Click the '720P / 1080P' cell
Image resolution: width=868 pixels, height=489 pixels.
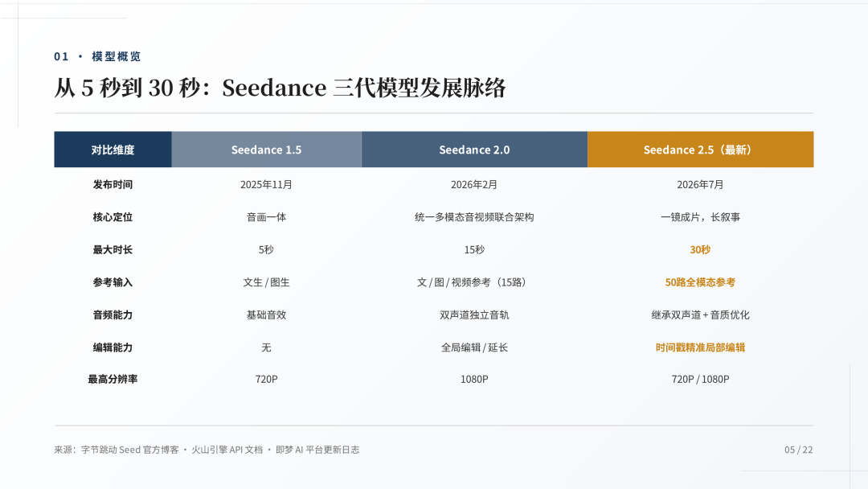coord(700,380)
